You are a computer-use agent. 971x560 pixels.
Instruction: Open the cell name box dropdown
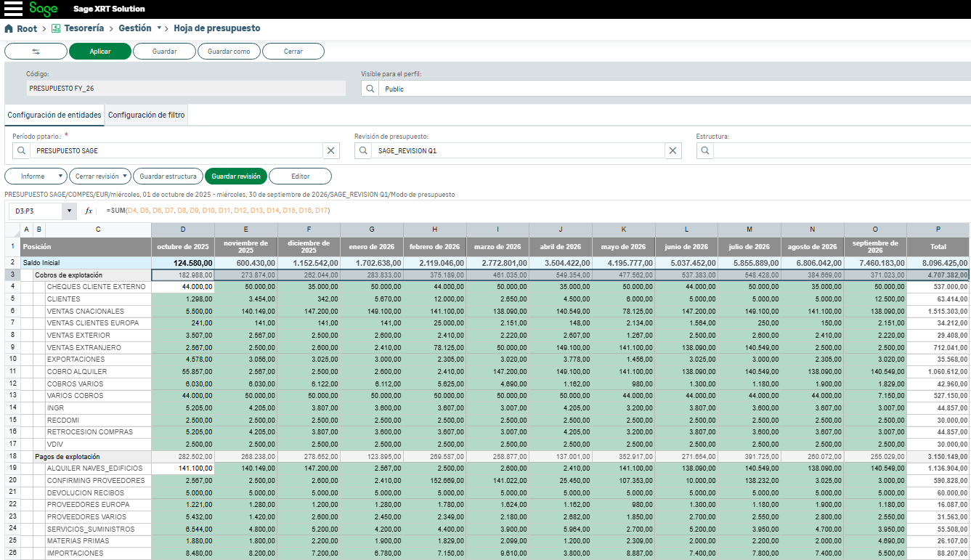(70, 211)
